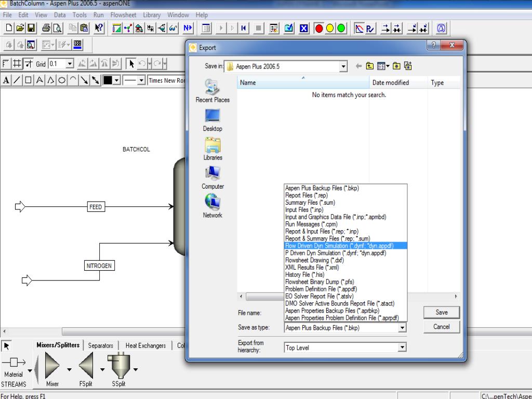Screen dimensions: 532x399
Task: Open the File menu
Action: coord(7,15)
